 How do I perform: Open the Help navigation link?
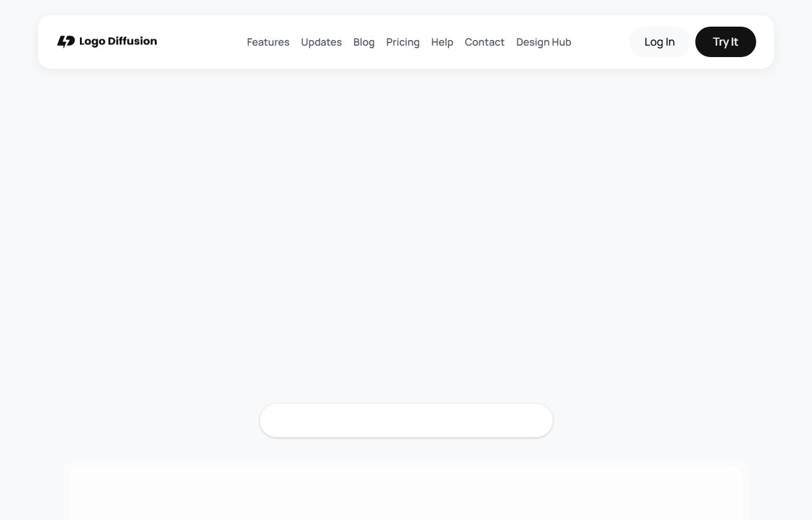click(442, 42)
